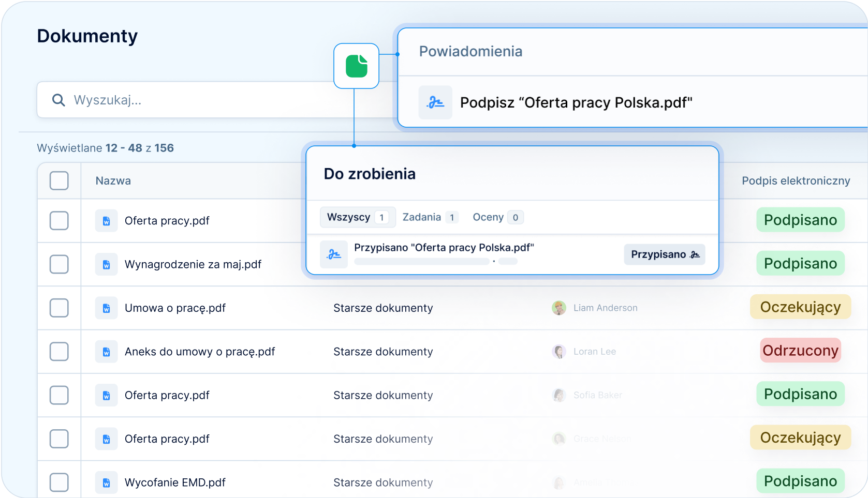The width and height of the screenshot is (868, 498).
Task: Tick the checkbox for Wycofanie EMD.pdf
Action: pyautogui.click(x=59, y=482)
